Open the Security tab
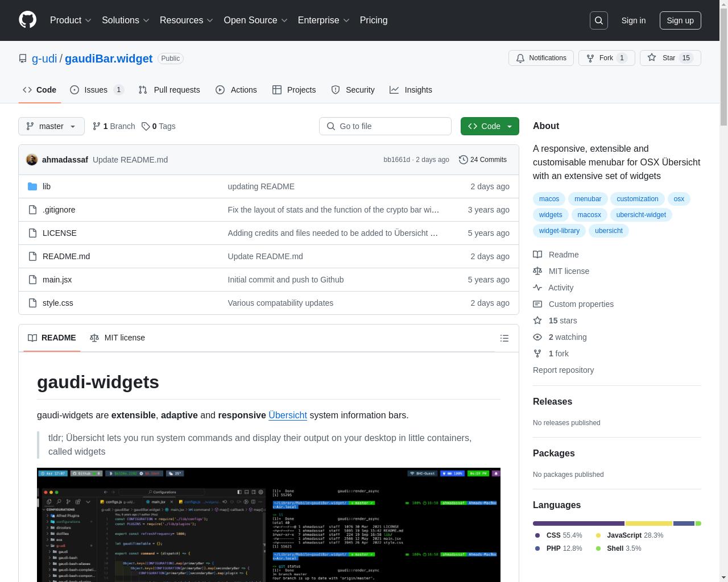The image size is (728, 582). [x=353, y=90]
